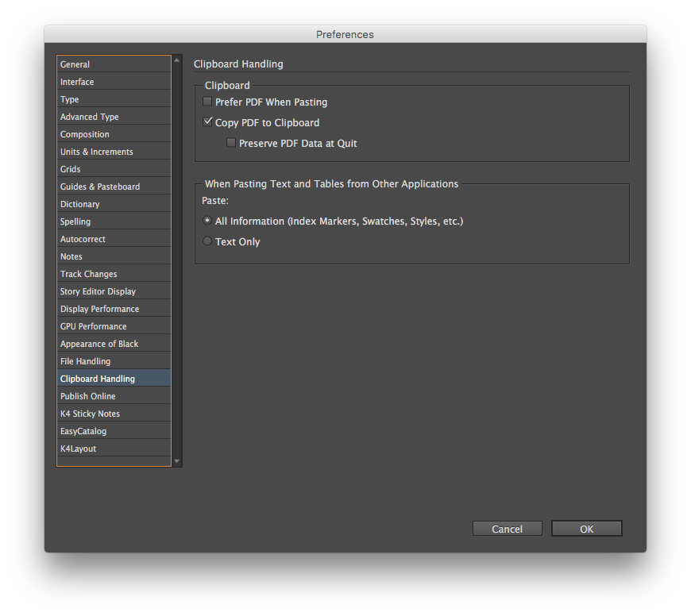
Task: Click the sidebar scroll down arrow
Action: [176, 461]
